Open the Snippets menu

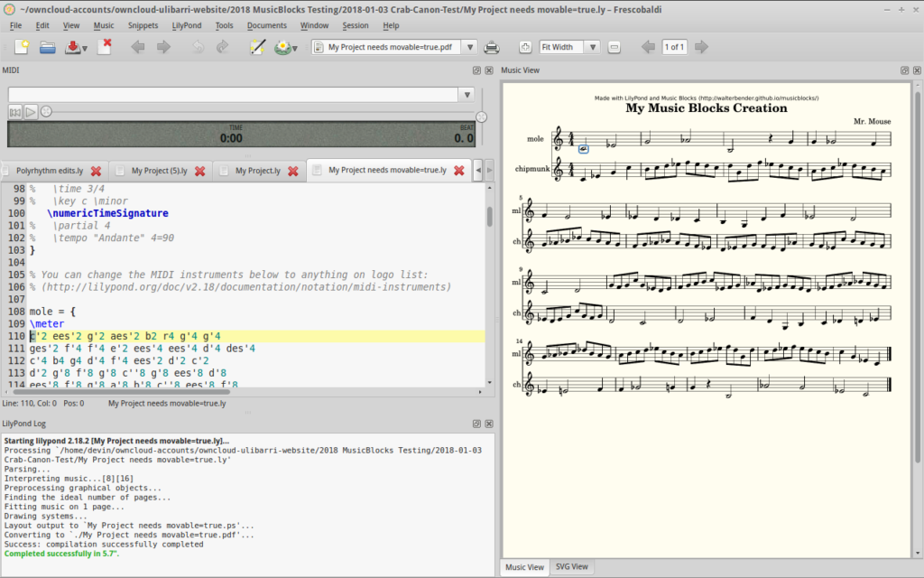[143, 25]
